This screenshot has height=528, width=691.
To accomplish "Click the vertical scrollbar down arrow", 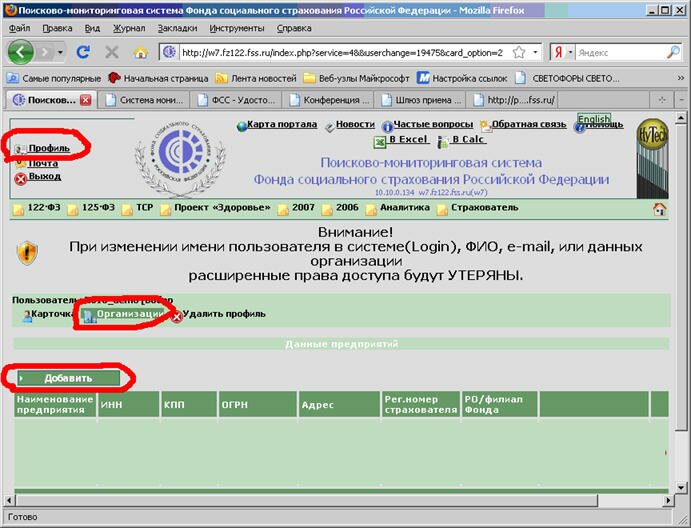I will coord(681,487).
